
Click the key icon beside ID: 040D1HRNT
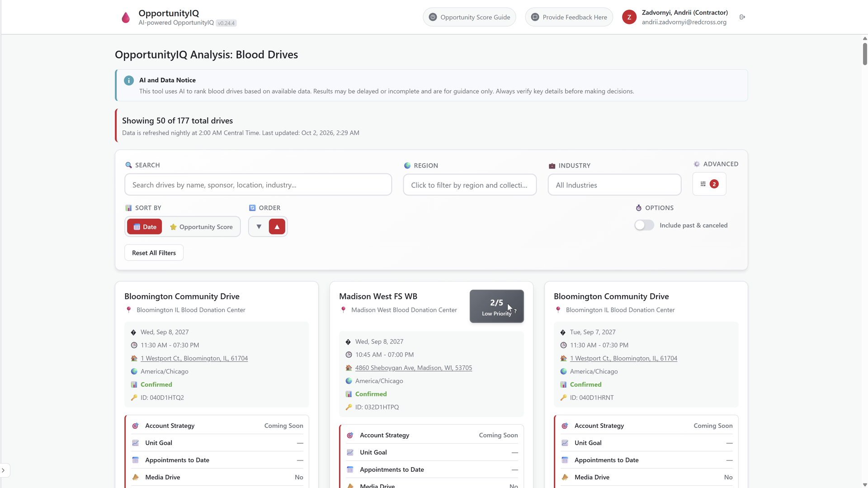(x=563, y=398)
